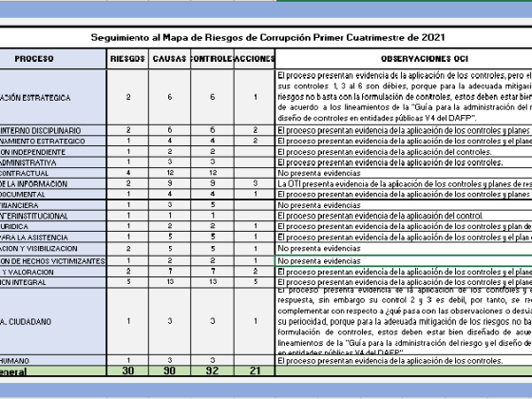Select the OBSERVACIONES OCI header cell
This screenshot has width=532, height=399.
click(x=404, y=59)
